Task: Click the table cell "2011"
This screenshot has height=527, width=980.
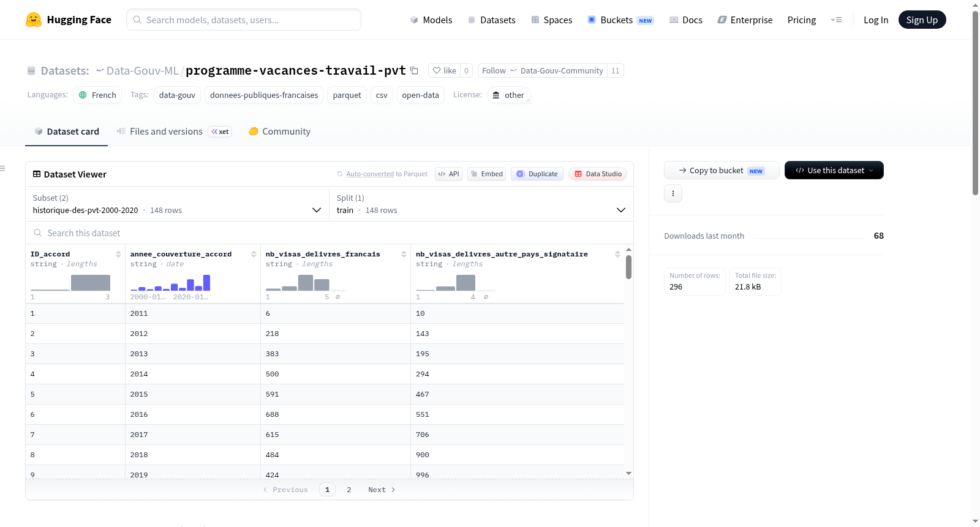Action: click(193, 313)
